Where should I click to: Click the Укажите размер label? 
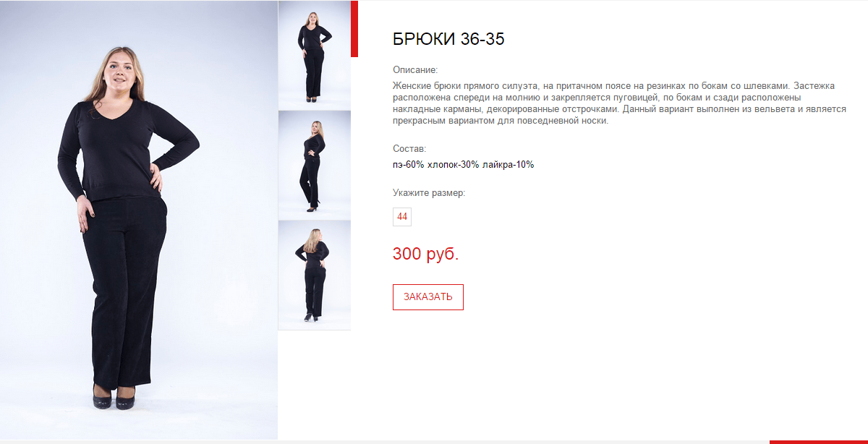(429, 193)
